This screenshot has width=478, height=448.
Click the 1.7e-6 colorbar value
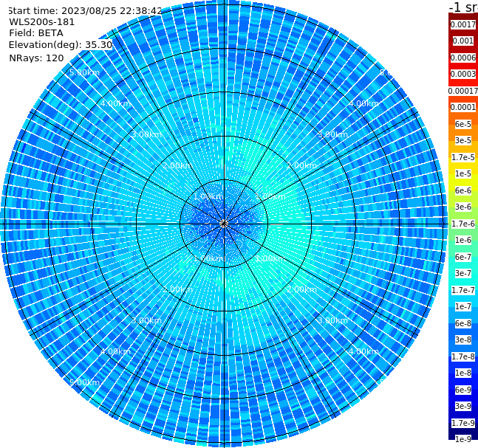(463, 224)
